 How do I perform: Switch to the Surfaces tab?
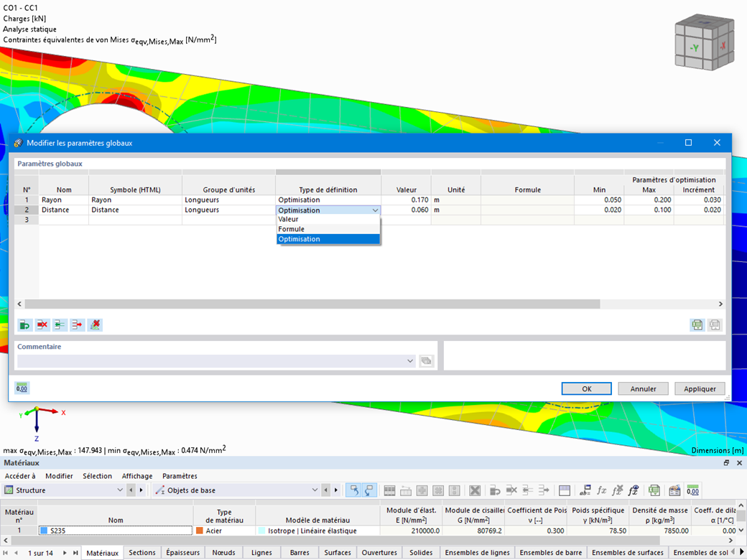tap(338, 552)
